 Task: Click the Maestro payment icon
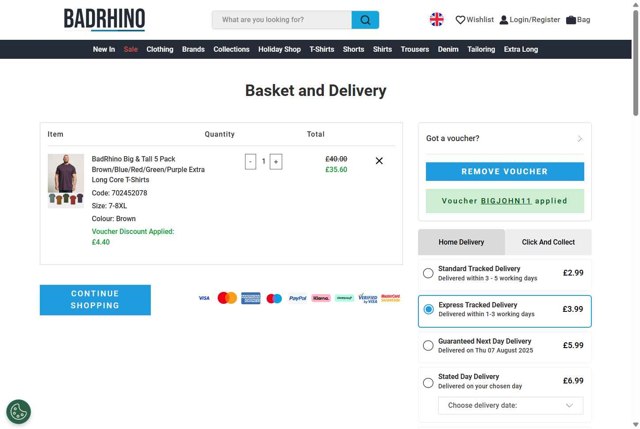tap(274, 298)
